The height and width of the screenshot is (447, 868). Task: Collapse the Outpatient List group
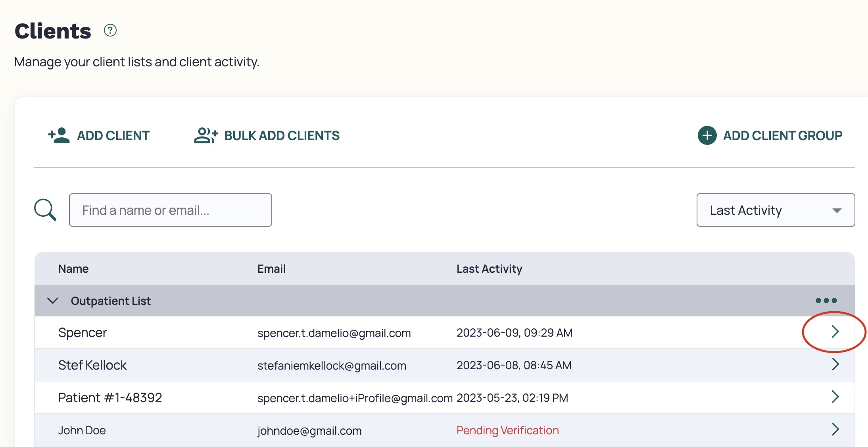52,301
